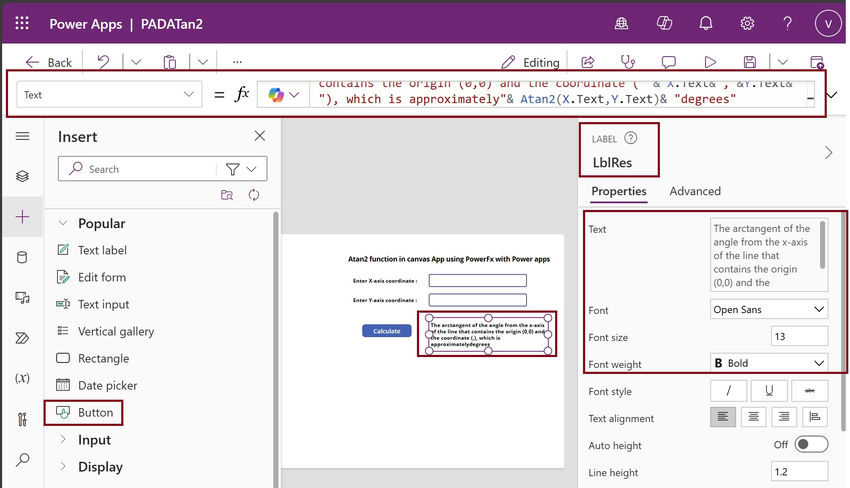The height and width of the screenshot is (488, 850).
Task: Click the get more components icon
Action: click(227, 195)
